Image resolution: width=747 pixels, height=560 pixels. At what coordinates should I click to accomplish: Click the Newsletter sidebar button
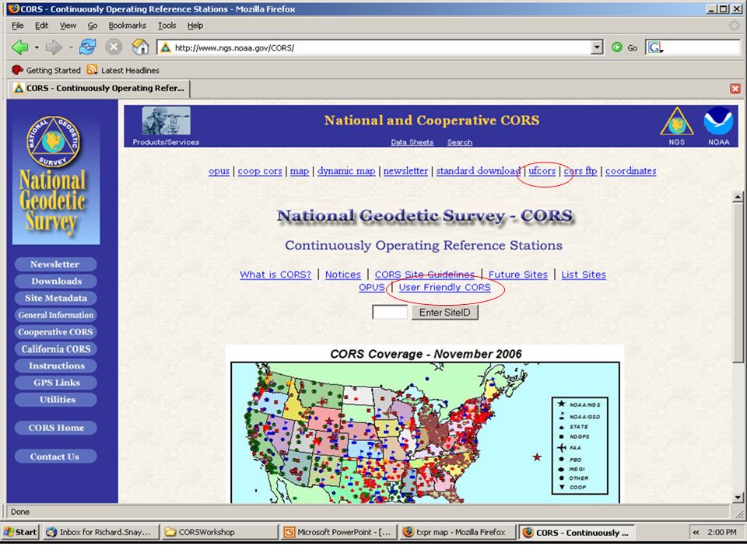click(56, 264)
